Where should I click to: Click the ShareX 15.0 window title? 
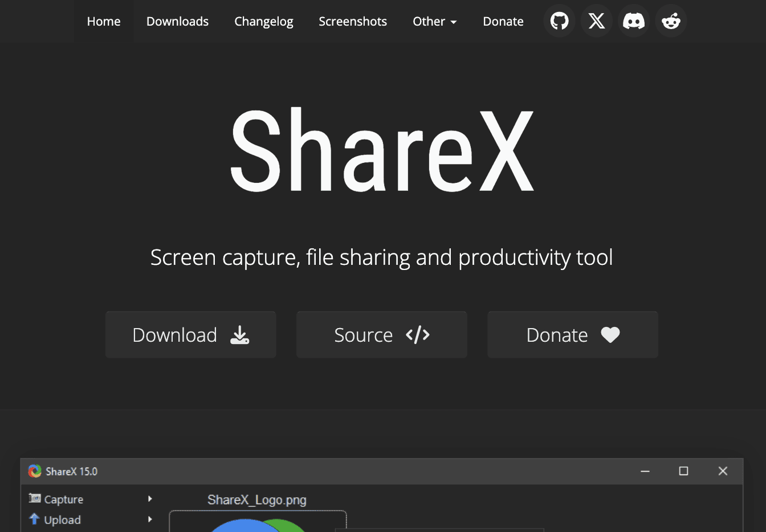tap(72, 472)
